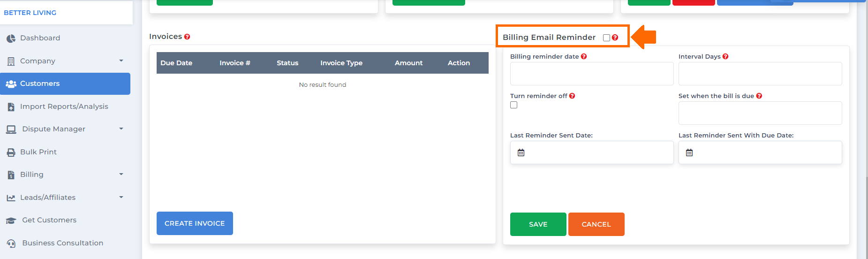Expand the Billing sidebar dropdown arrow

pos(121,175)
